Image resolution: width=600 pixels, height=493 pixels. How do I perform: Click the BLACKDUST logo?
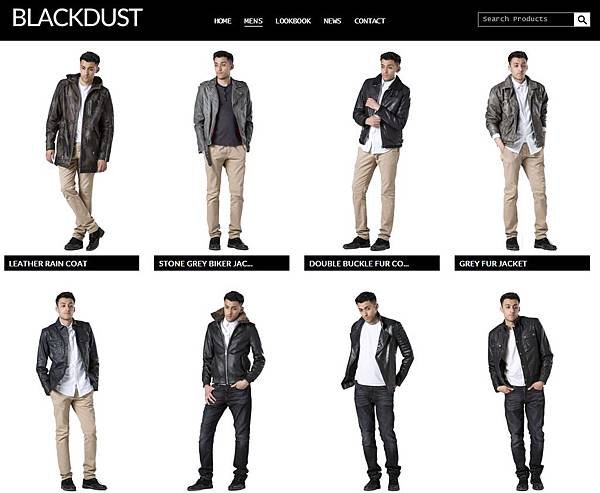[78, 18]
